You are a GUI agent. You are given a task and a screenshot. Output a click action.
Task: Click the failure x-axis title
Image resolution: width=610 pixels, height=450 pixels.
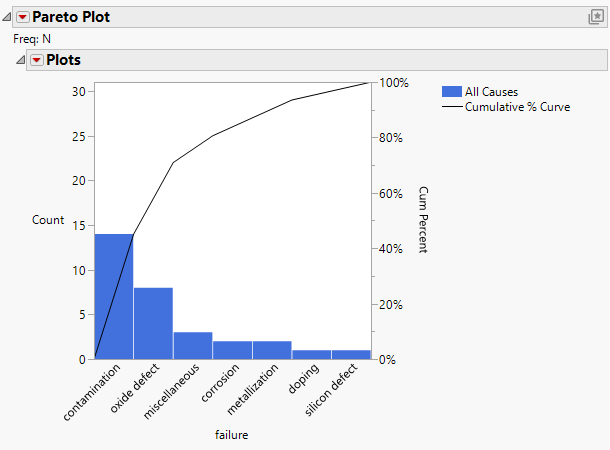tap(231, 435)
